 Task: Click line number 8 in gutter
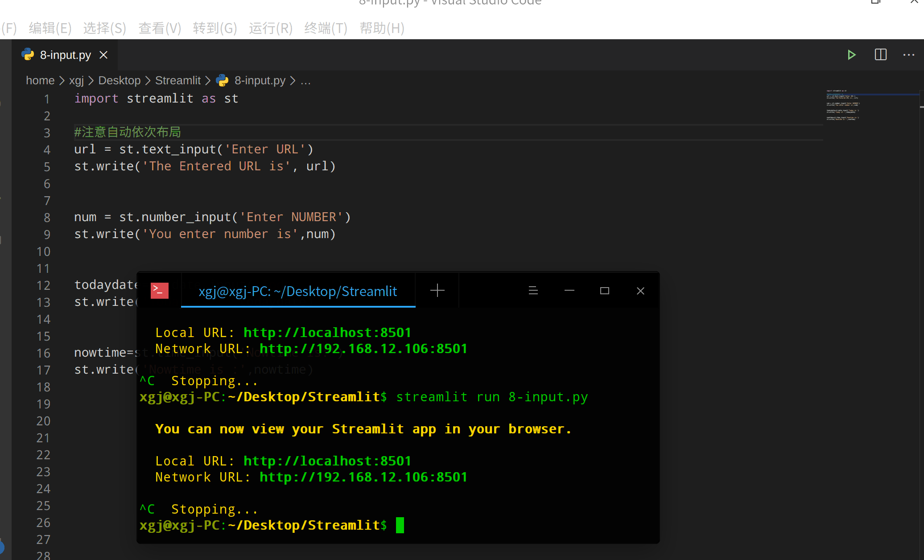click(47, 218)
